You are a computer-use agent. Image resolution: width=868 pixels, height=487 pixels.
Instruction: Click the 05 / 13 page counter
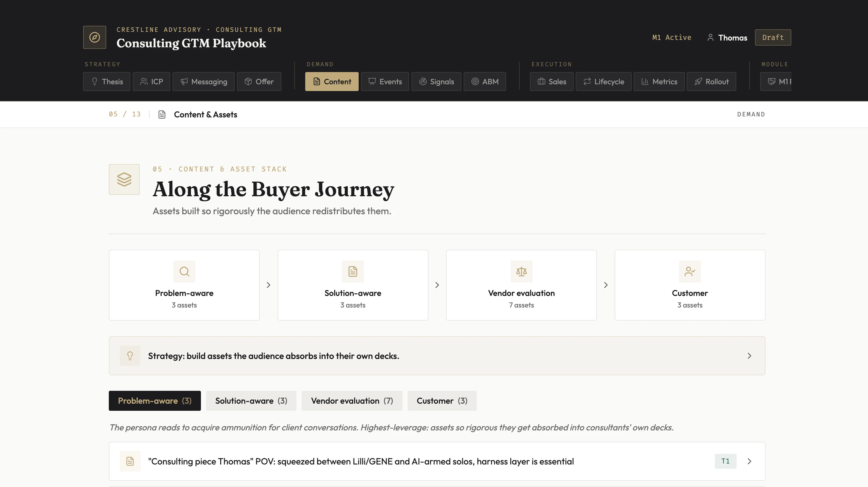point(125,115)
